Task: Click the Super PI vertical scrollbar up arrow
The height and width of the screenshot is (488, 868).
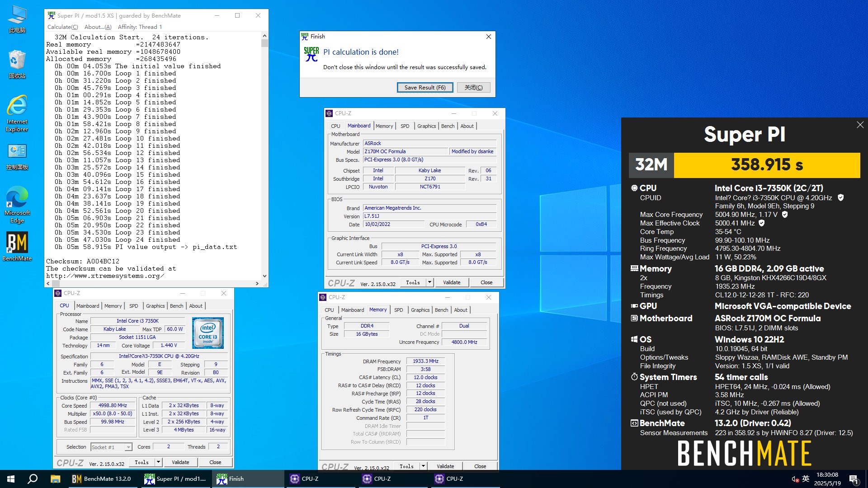Action: click(x=264, y=36)
